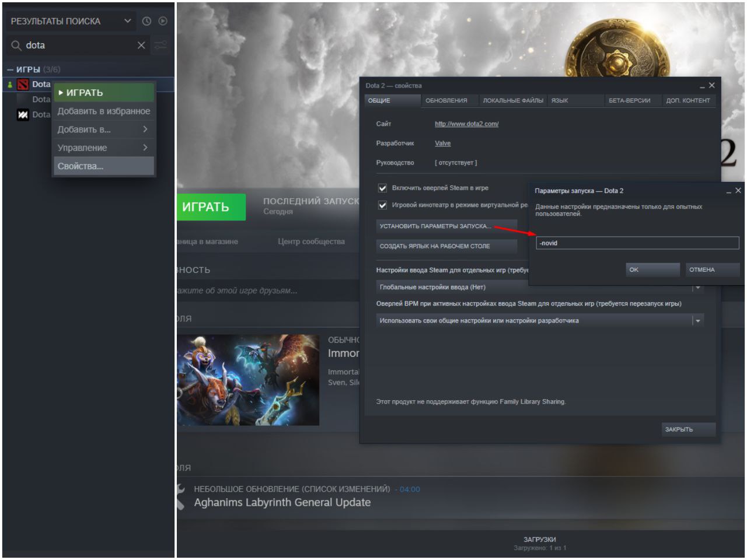
Task: Open Центр сообщества link
Action: pyautogui.click(x=311, y=242)
